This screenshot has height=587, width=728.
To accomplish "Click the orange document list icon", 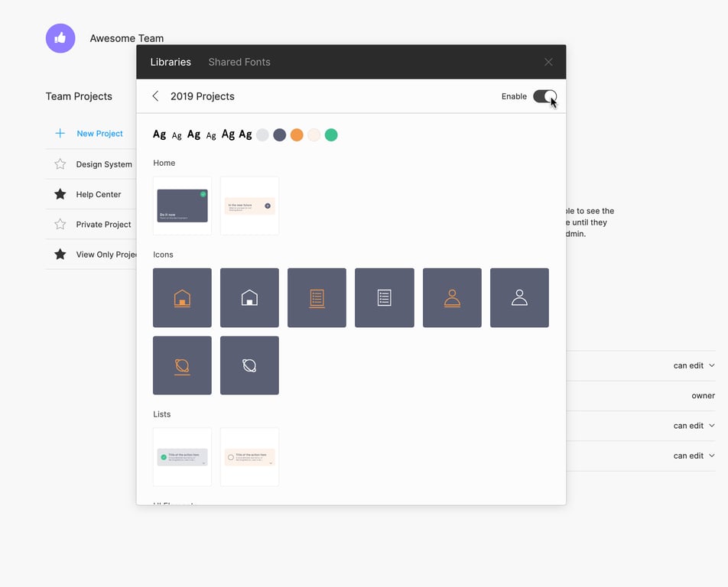I will (317, 298).
